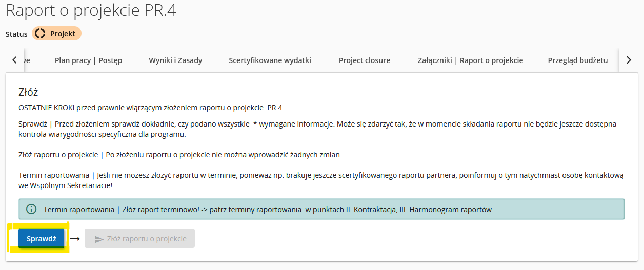The image size is (644, 270).
Task: Select the partially hidden tab at far left
Action: [x=27, y=60]
